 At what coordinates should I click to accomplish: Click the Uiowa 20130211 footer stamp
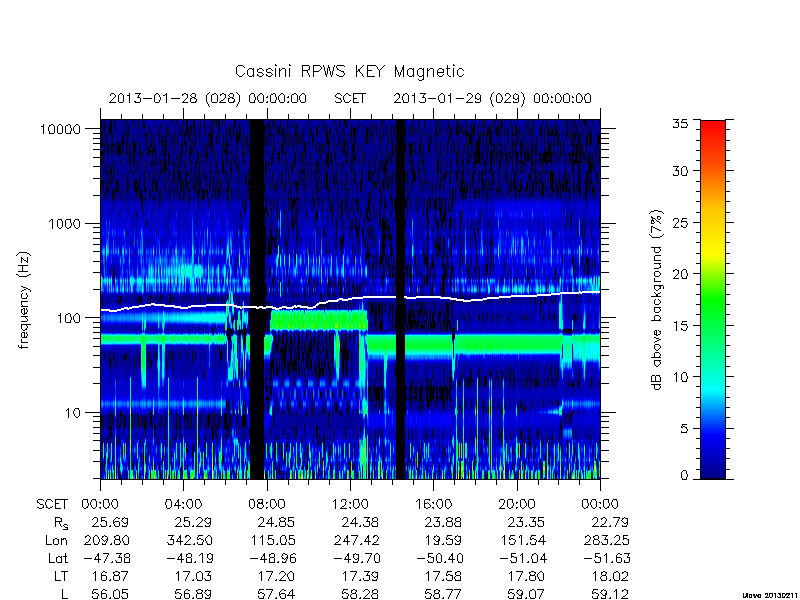tap(771, 595)
